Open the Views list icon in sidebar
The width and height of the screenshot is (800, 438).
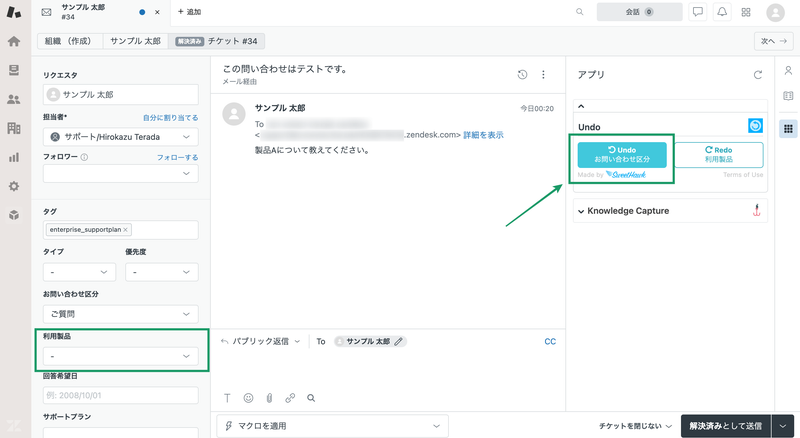pos(14,70)
